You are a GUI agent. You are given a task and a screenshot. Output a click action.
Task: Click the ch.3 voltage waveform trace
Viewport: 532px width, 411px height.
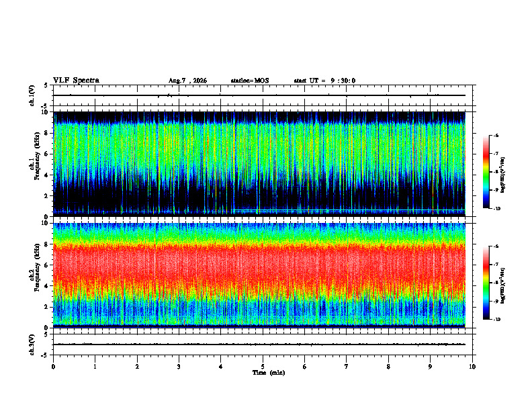pos(259,345)
